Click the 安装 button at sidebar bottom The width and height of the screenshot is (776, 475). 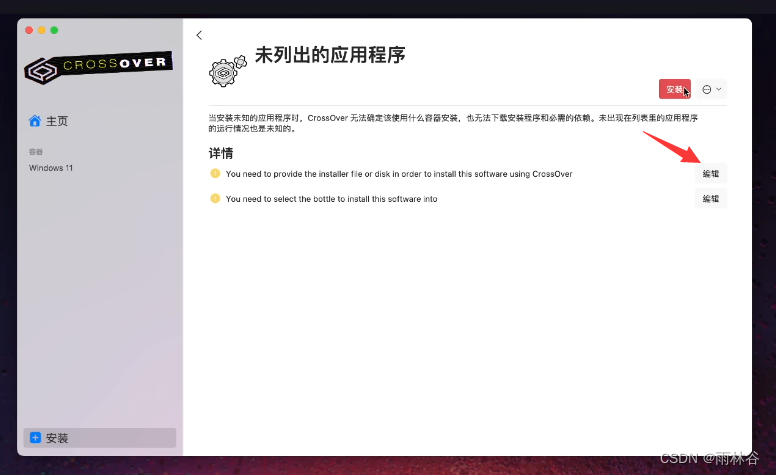(100, 438)
